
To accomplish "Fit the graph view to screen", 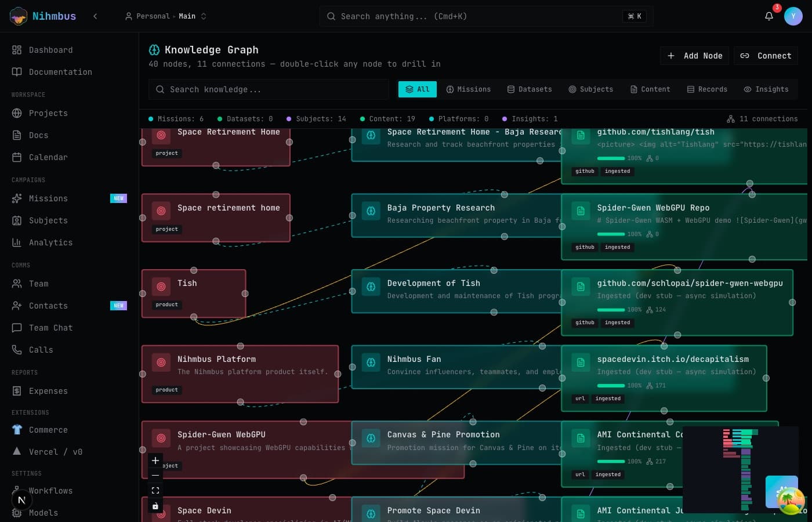I will (155, 491).
